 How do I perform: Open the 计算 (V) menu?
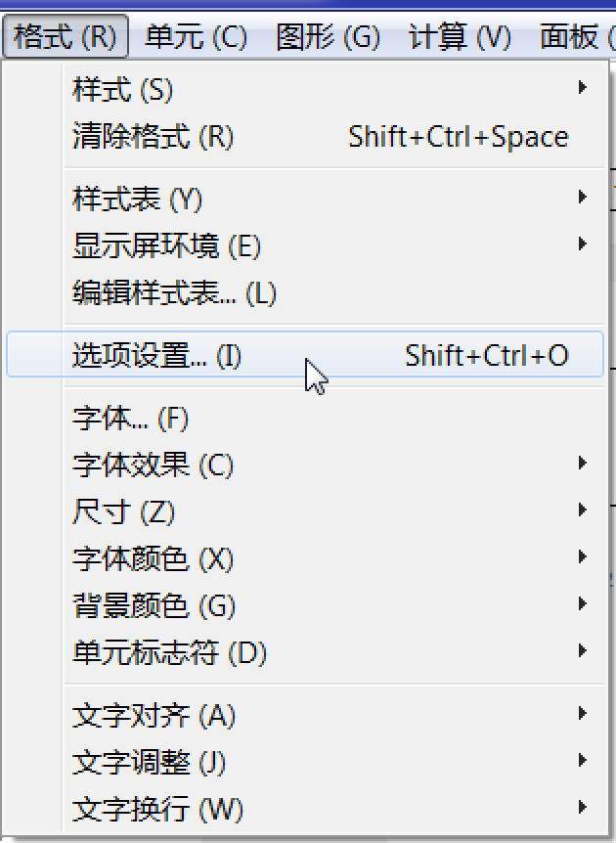tap(460, 36)
